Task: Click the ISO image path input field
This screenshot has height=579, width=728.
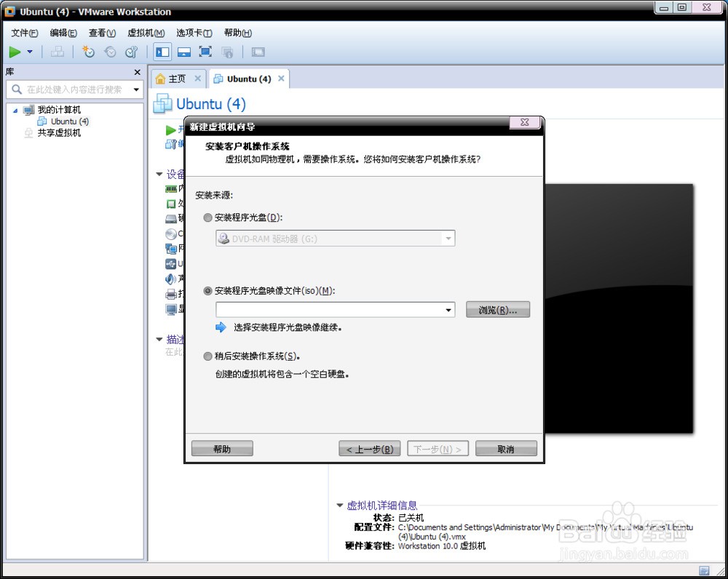Action: (x=329, y=310)
